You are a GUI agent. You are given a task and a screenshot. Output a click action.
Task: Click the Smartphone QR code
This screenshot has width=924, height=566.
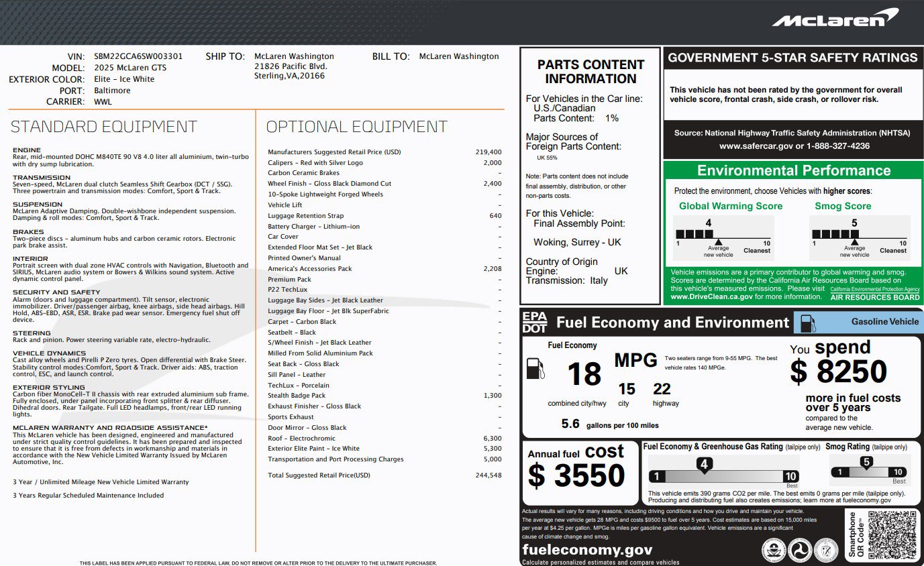pyautogui.click(x=892, y=534)
